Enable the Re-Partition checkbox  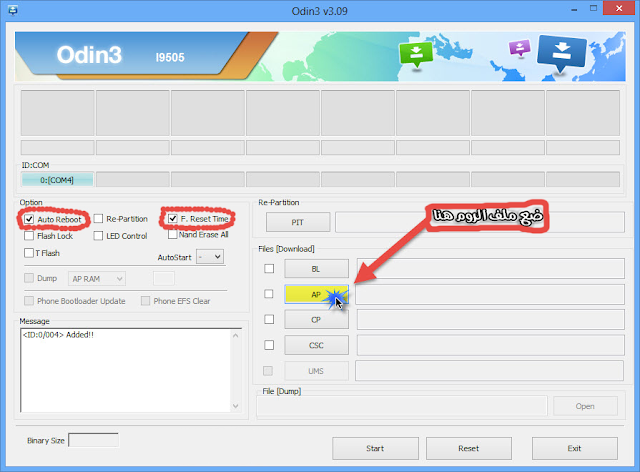tap(98, 219)
